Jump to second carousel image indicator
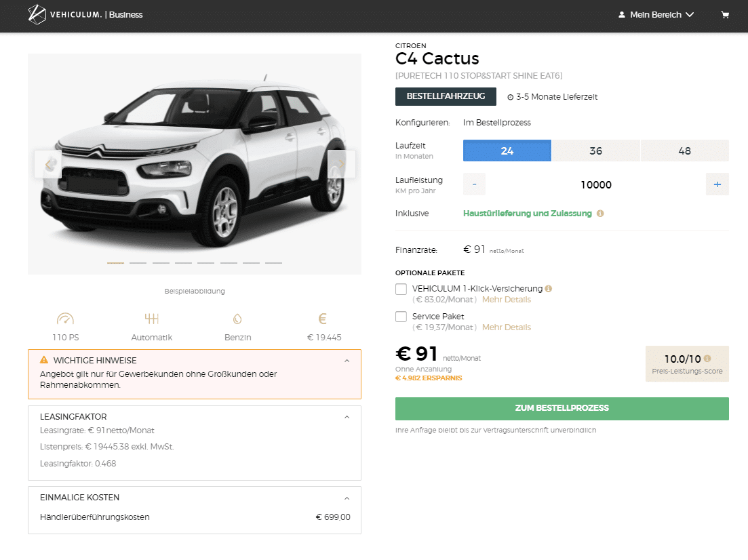Viewport: 748px width, 560px height. 138,263
